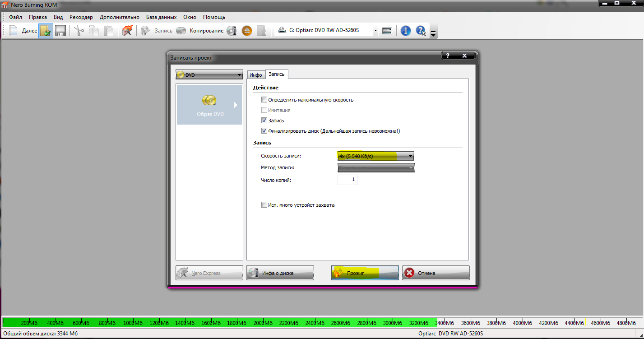This screenshot has width=644, height=339.
Task: Open the Правка menu
Action: pos(38,17)
